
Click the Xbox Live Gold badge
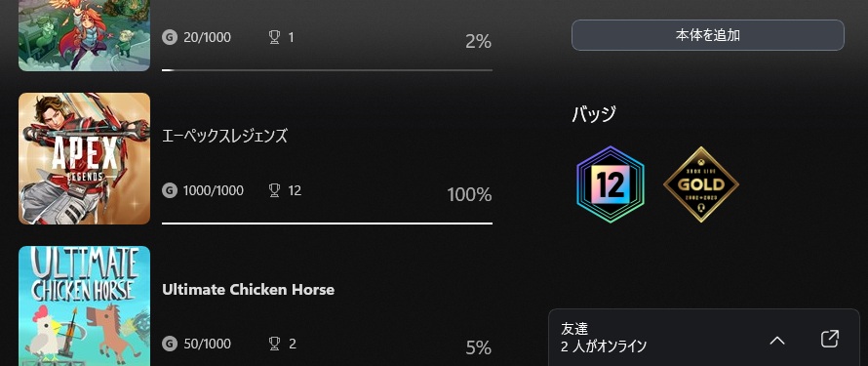701,184
